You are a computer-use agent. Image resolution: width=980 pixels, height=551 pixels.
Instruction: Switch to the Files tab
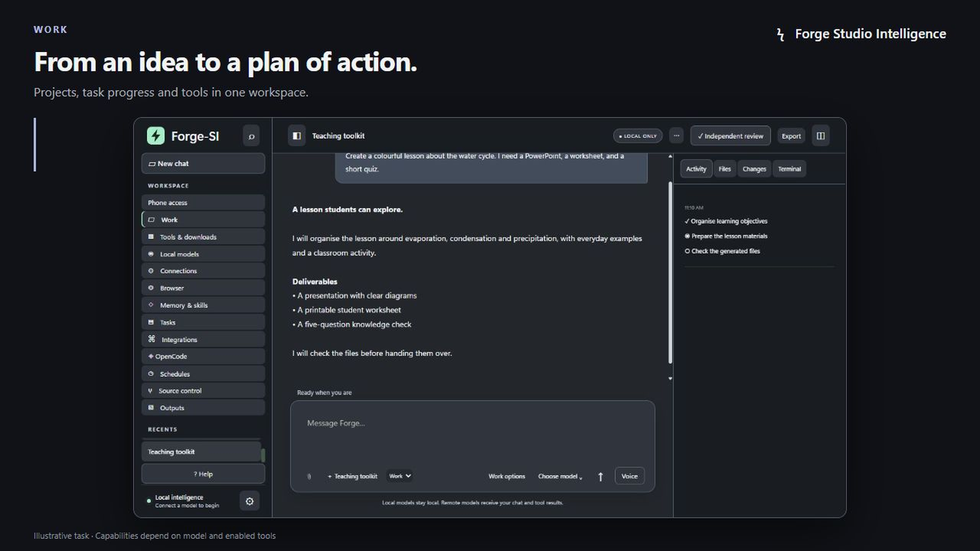pyautogui.click(x=725, y=169)
